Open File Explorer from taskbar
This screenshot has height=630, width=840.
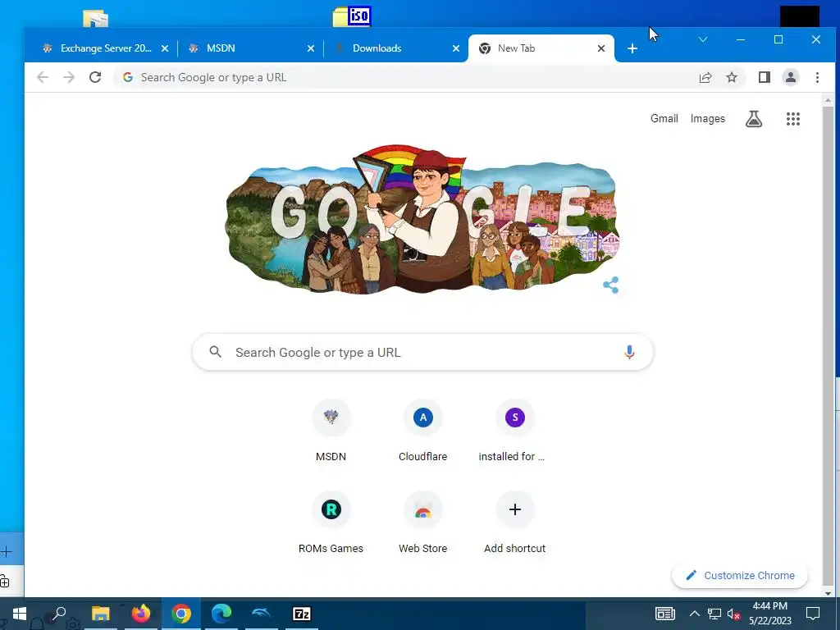100,614
